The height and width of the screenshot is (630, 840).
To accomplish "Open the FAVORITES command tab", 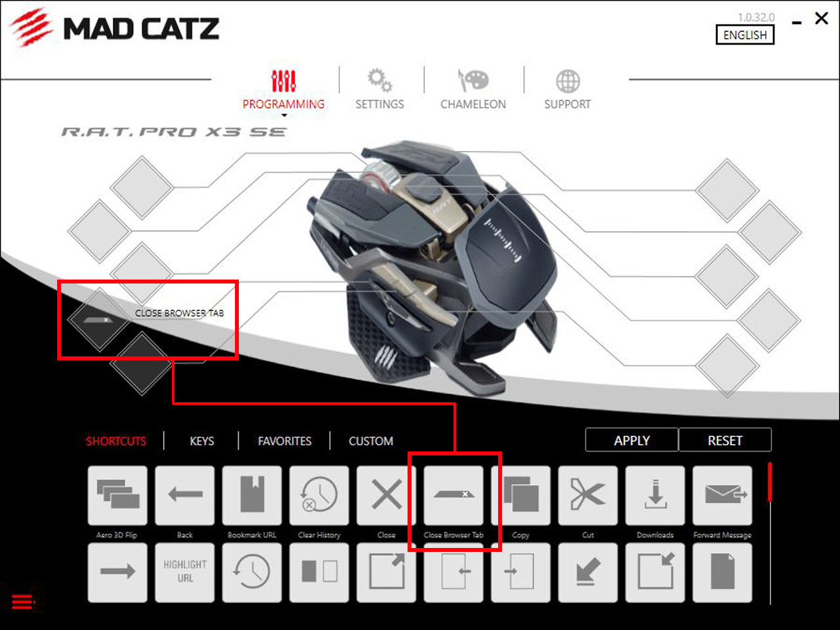I will [x=285, y=441].
